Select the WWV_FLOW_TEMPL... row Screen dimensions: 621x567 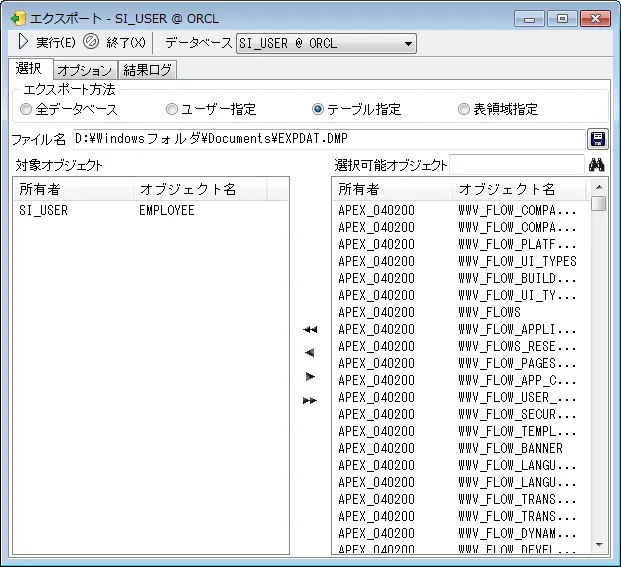461,432
